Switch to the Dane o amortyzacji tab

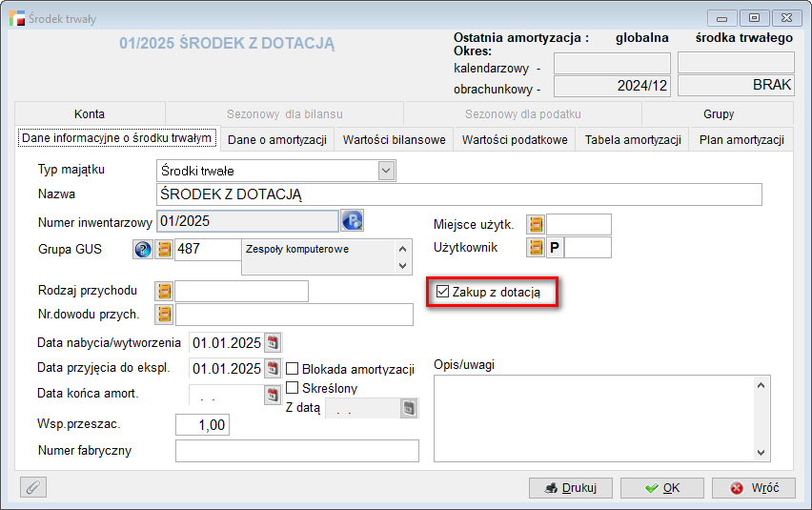coord(277,140)
